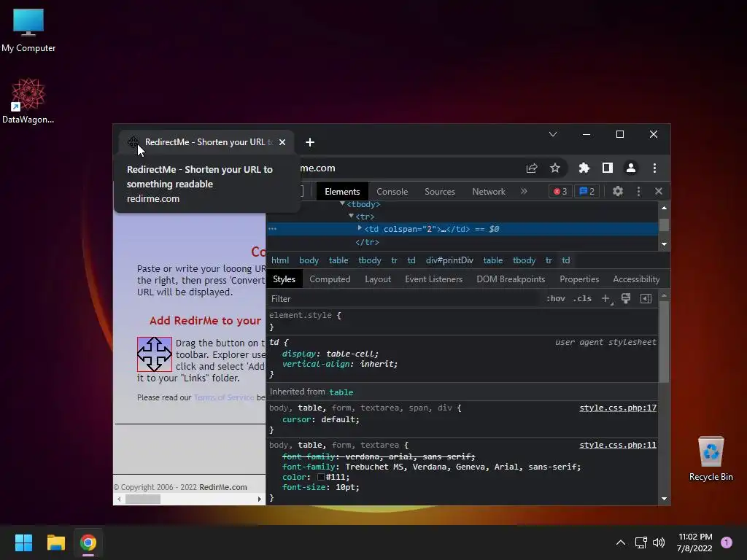Select the closing </tr> line in the DOM tree
This screenshot has width=747, height=560.
(368, 242)
